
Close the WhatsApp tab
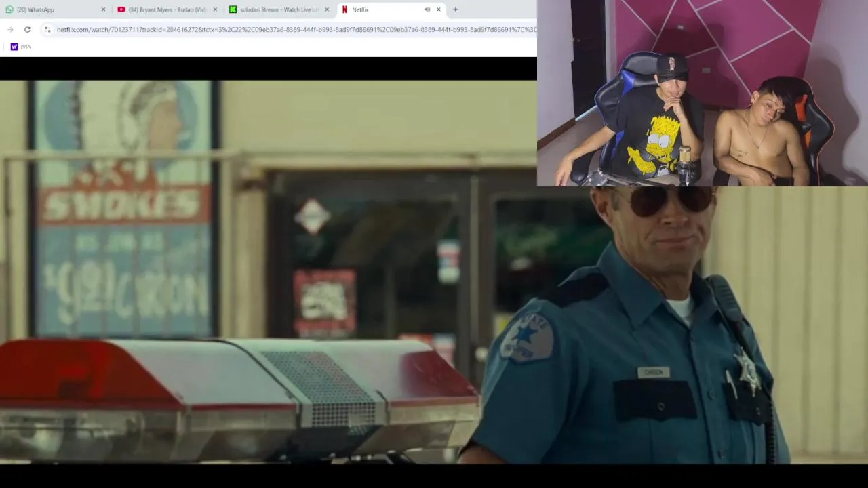point(103,9)
